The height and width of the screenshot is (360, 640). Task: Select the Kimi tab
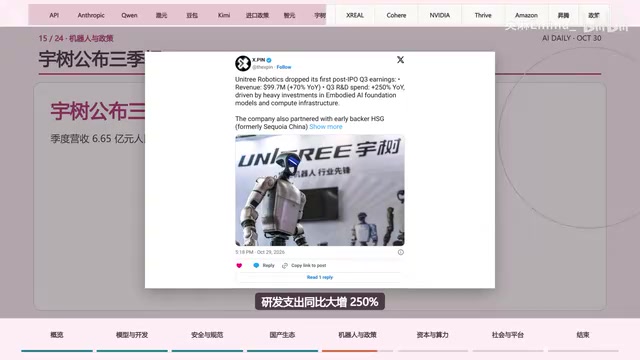pyautogui.click(x=224, y=15)
